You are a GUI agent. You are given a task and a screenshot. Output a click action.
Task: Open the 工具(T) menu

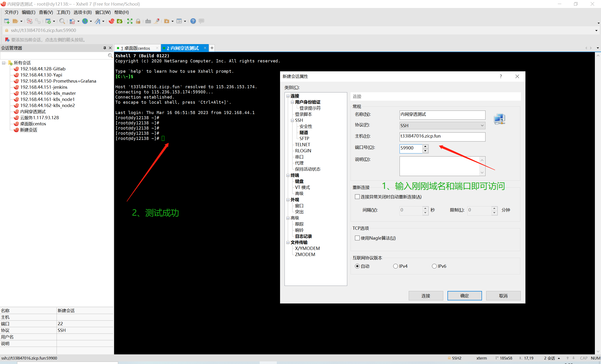63,12
